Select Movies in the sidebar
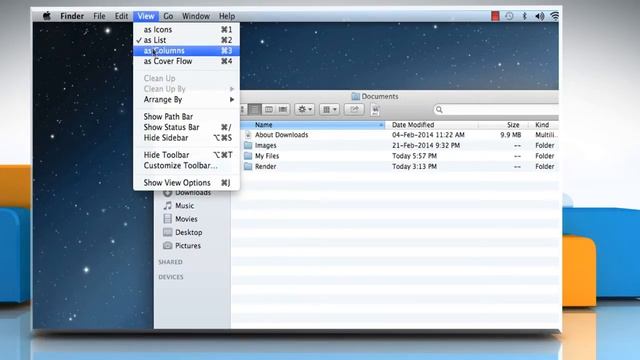The height and width of the screenshot is (360, 640). tap(186, 219)
